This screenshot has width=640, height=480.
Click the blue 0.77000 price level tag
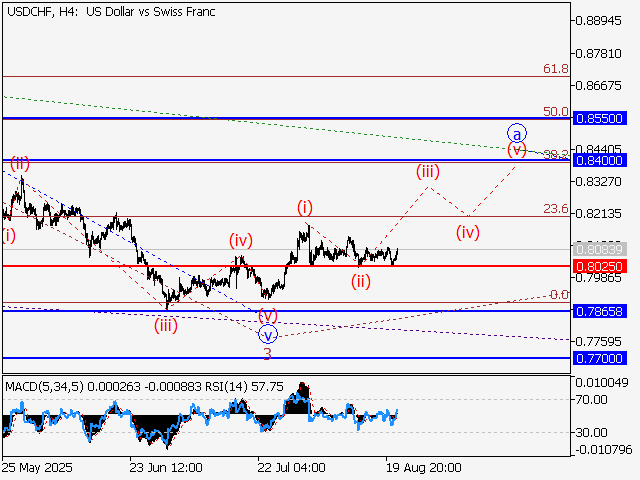(x=600, y=357)
